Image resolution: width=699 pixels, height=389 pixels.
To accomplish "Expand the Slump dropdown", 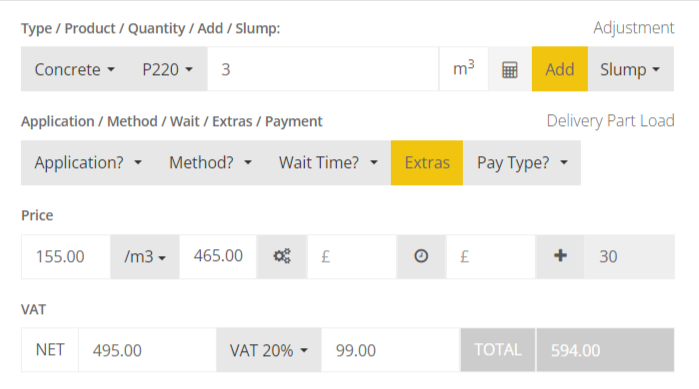I will (630, 70).
